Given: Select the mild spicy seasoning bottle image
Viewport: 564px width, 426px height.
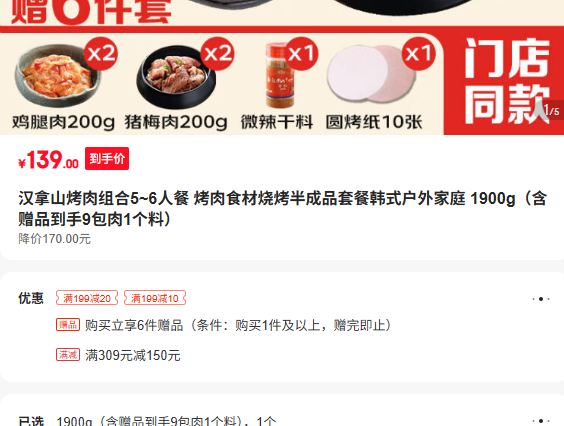Looking at the screenshot, I should coord(280,75).
